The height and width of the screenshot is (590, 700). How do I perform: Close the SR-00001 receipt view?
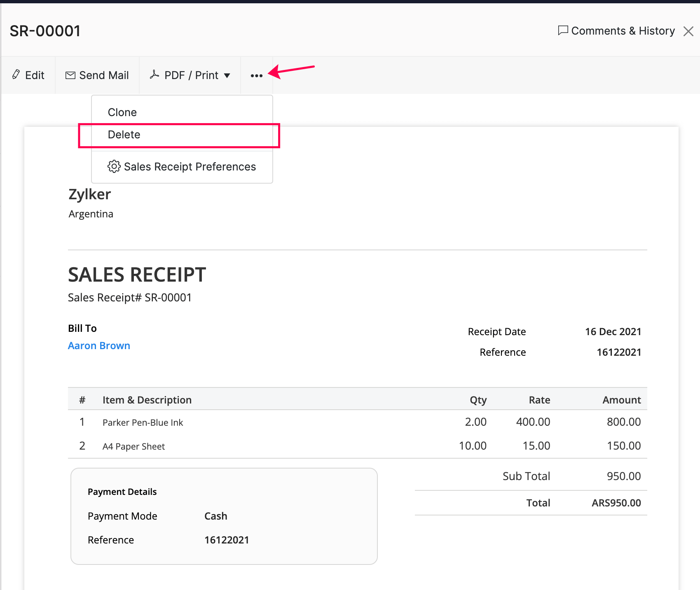point(688,31)
